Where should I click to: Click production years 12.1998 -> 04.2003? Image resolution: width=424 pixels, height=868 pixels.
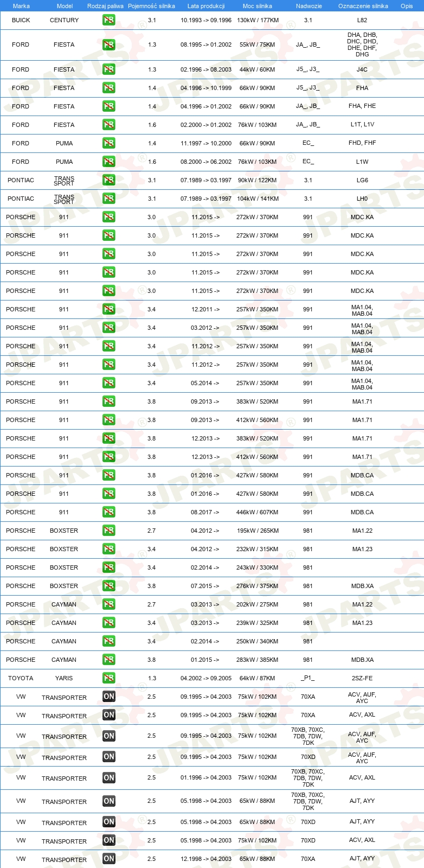coord(206,859)
